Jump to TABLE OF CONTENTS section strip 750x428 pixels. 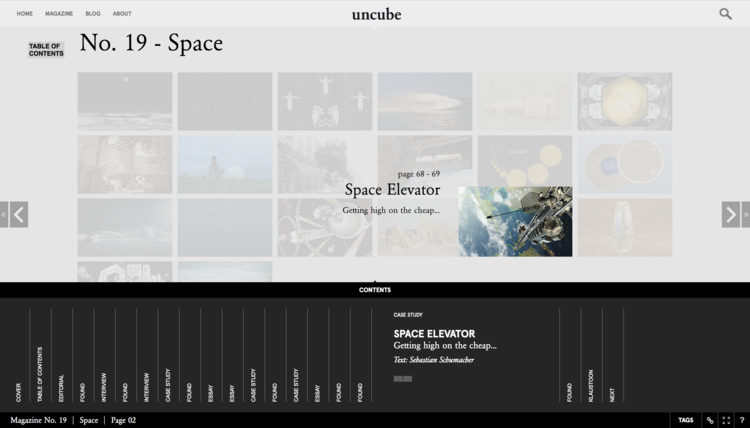[40, 374]
